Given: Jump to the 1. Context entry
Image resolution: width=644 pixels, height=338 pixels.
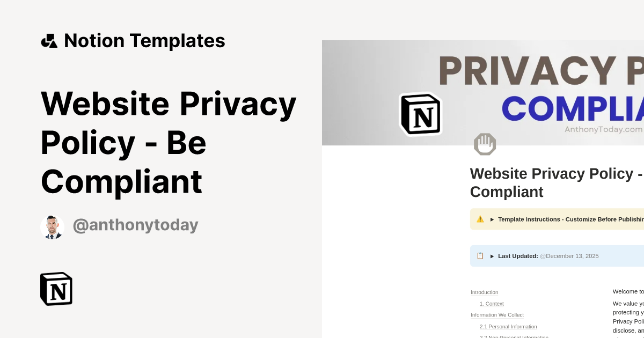Looking at the screenshot, I should tap(491, 304).
